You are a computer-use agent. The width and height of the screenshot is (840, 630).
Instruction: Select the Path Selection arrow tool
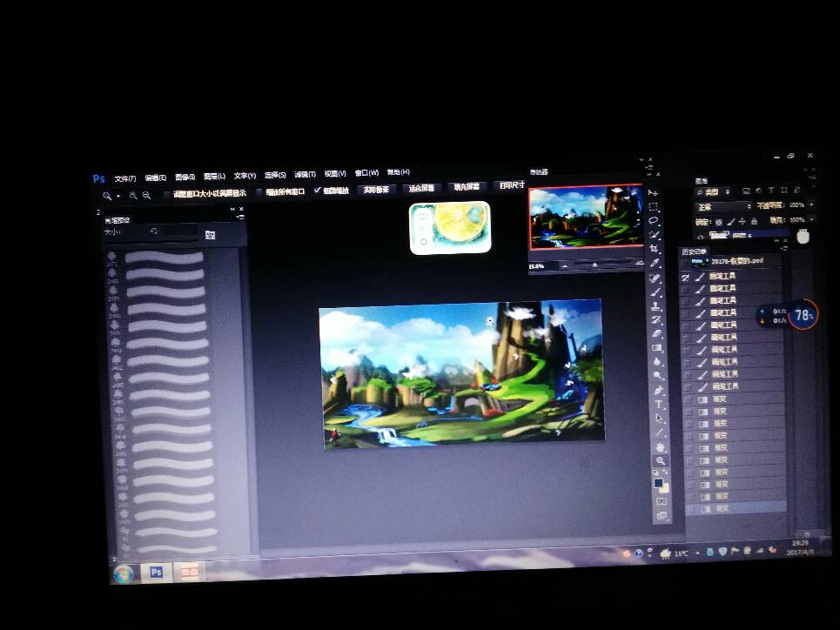(659, 418)
